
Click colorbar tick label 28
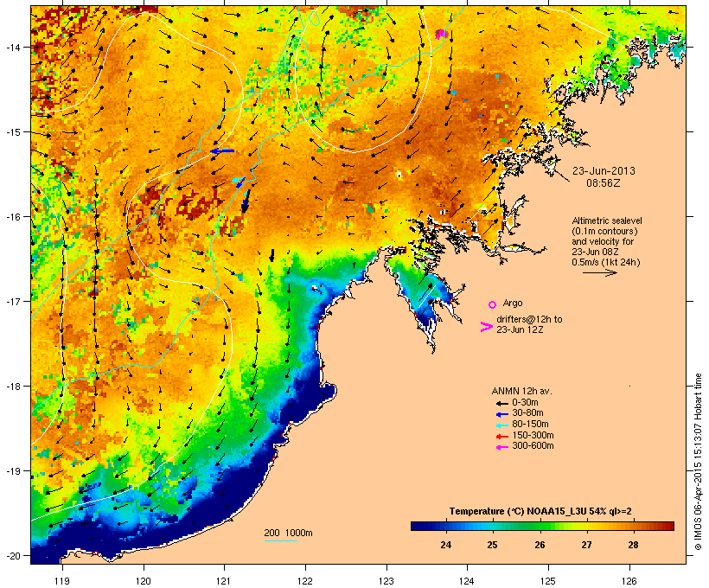pyautogui.click(x=633, y=545)
